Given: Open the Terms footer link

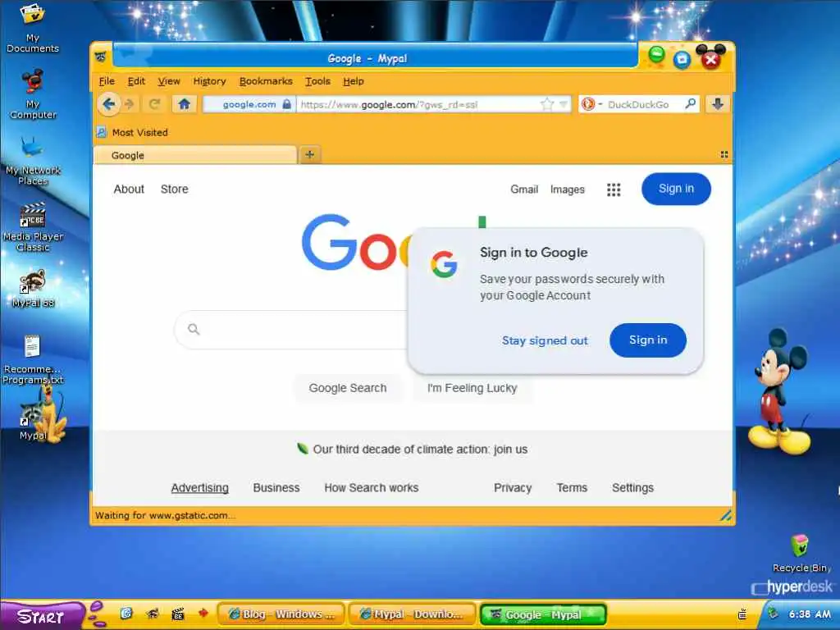Looking at the screenshot, I should click(572, 487).
